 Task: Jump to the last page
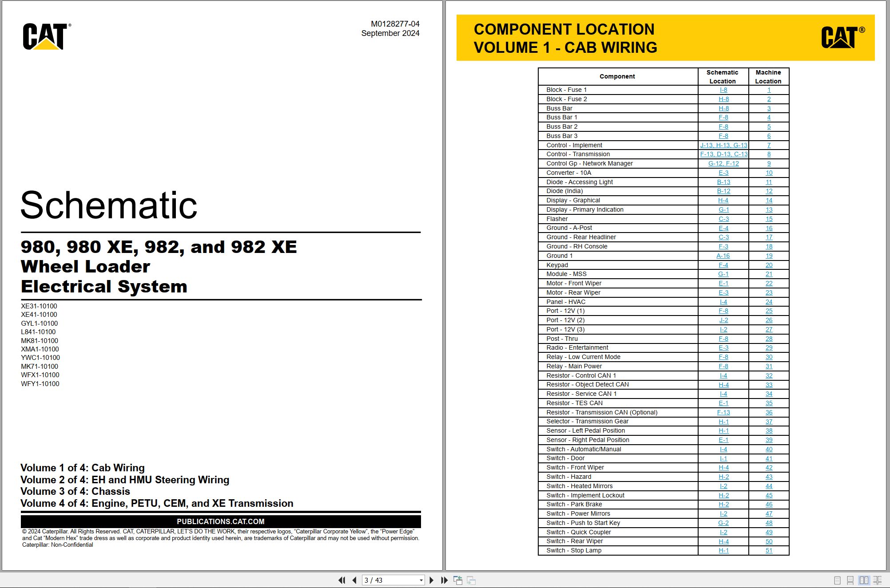point(444,580)
